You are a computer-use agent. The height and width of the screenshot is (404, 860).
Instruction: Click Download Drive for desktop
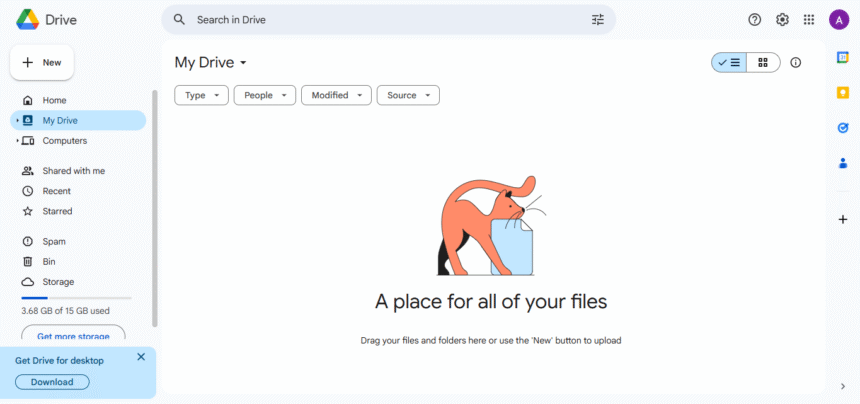point(52,382)
